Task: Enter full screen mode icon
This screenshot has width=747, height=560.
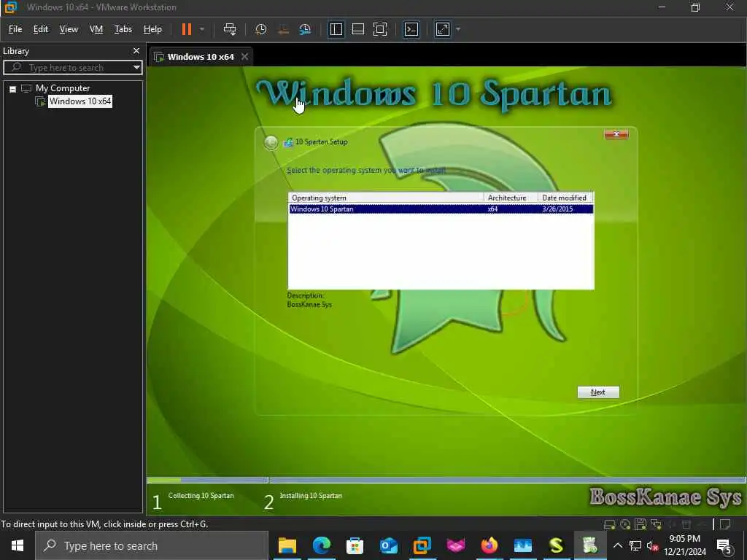Action: click(380, 29)
